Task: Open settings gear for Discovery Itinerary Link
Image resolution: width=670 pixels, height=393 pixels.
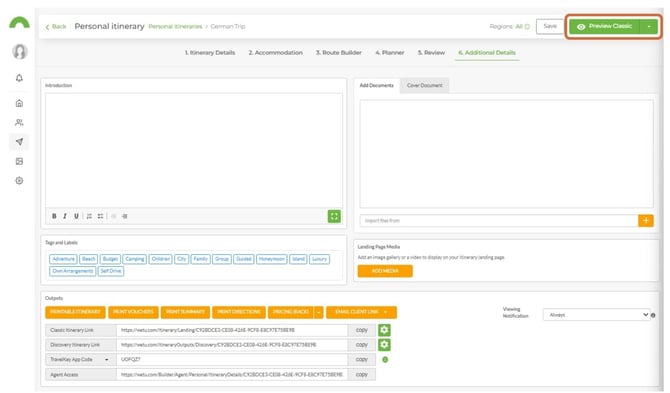Action: point(384,345)
